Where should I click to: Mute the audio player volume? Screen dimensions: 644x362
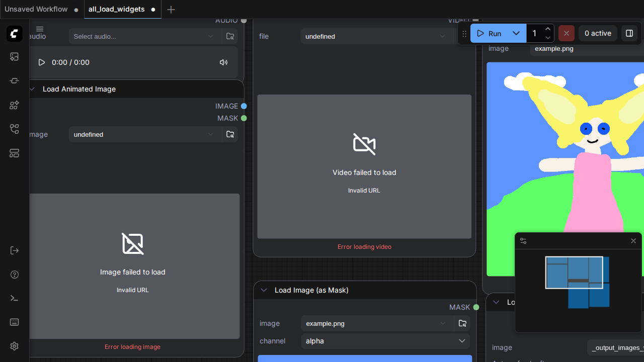(223, 62)
